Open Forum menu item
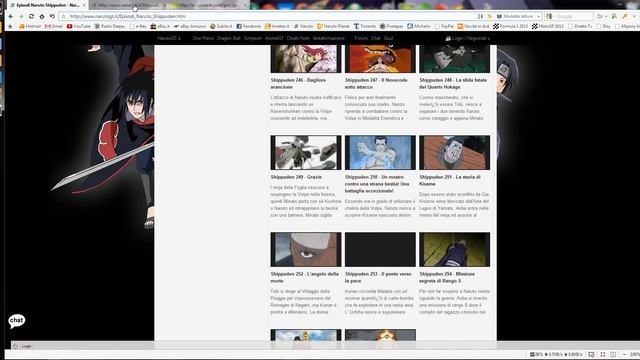Viewport: 640px width, 360px height. 361,38
